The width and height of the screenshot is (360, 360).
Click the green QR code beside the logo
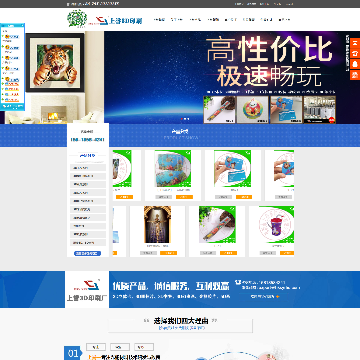[x=77, y=19]
